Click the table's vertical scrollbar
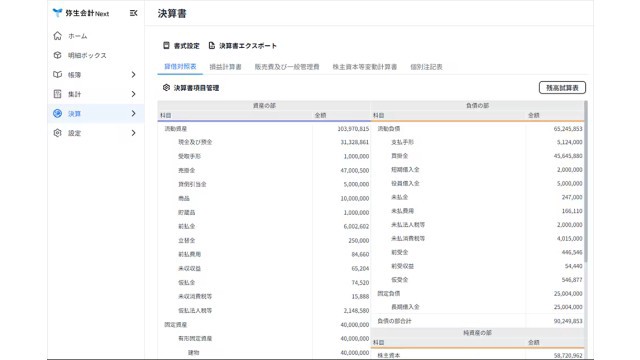 (586, 181)
